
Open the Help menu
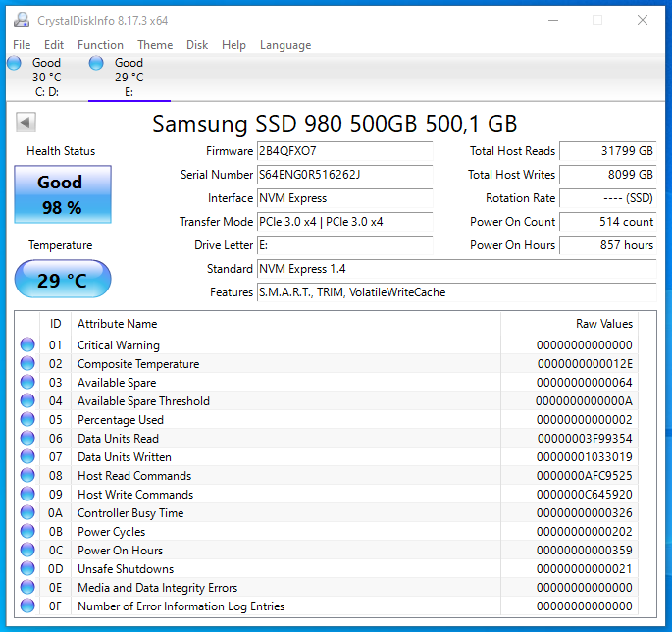(233, 45)
